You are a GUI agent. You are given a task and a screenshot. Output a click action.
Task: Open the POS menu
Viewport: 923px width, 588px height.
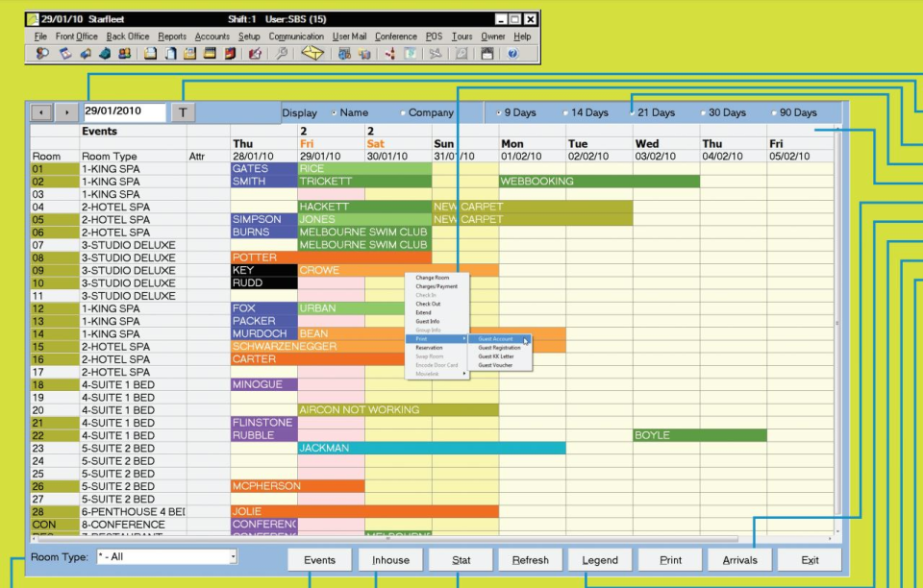point(434,37)
